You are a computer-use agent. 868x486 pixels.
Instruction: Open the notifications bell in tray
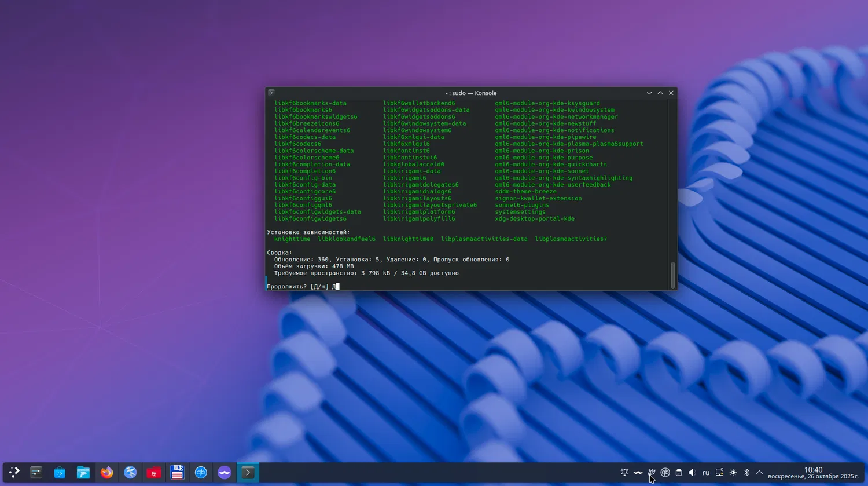click(x=624, y=473)
